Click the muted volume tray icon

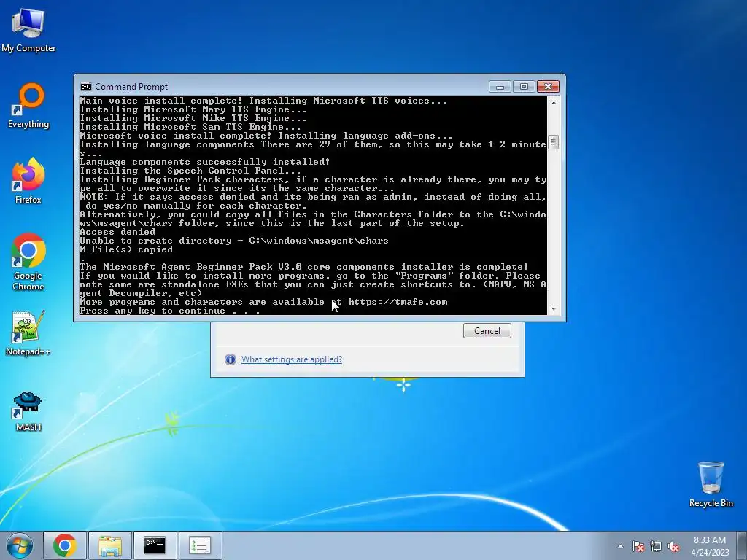[673, 546]
